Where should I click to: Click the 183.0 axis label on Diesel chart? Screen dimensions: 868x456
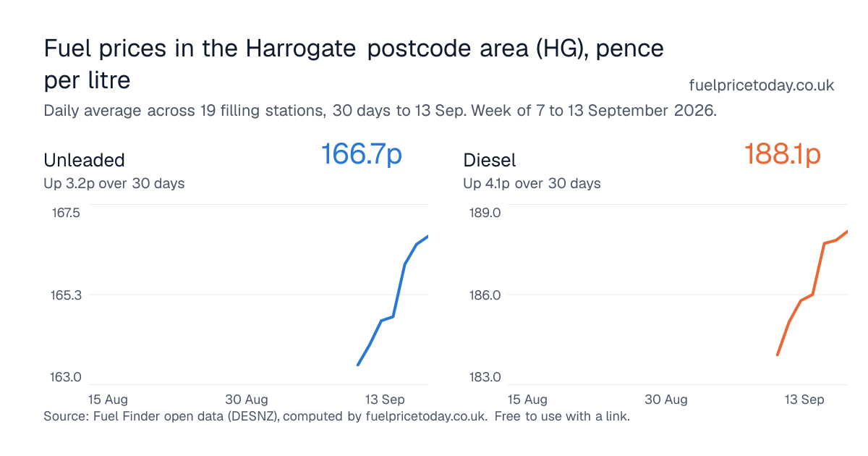[x=486, y=377]
